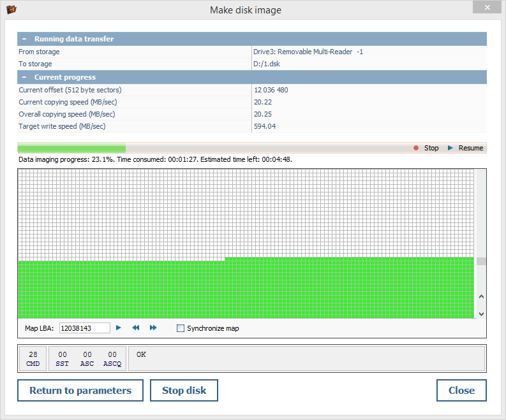Click the red Stop imaging icon
506x420 pixels.
(416, 148)
